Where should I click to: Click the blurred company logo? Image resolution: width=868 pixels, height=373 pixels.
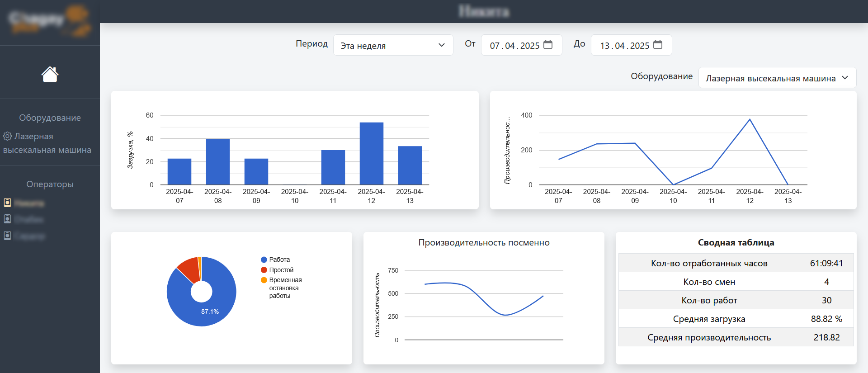pyautogui.click(x=50, y=21)
